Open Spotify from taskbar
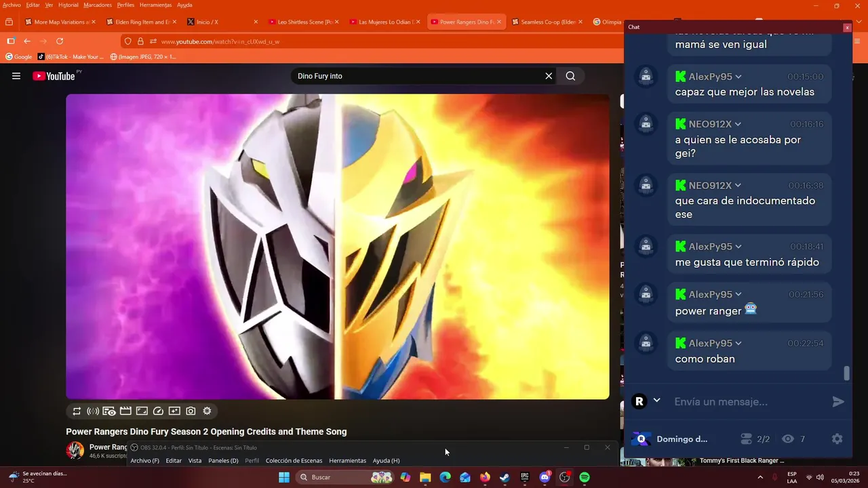 click(585, 477)
